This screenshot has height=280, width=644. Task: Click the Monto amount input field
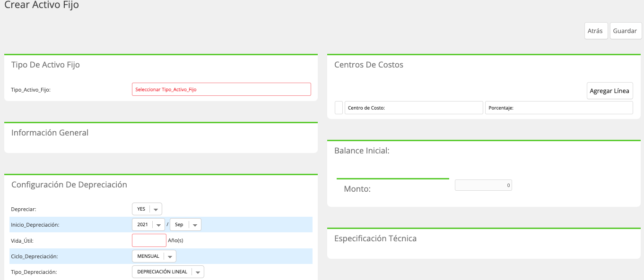(483, 186)
